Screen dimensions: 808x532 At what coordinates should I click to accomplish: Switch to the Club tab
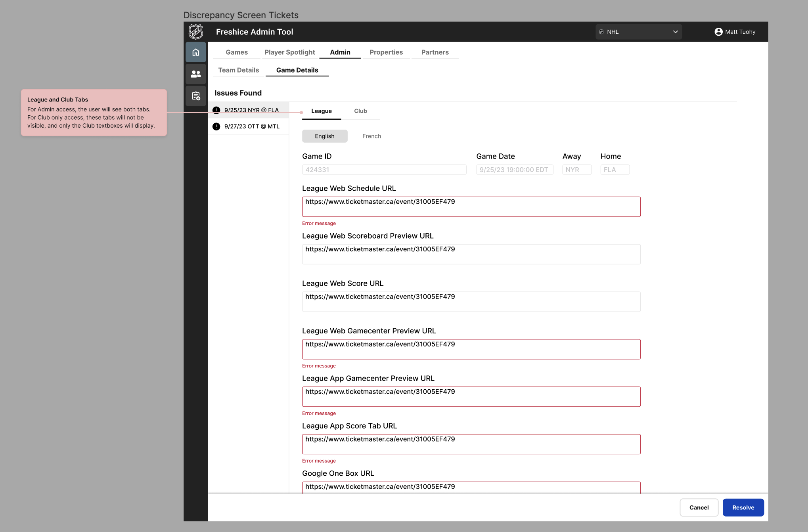[x=360, y=111]
